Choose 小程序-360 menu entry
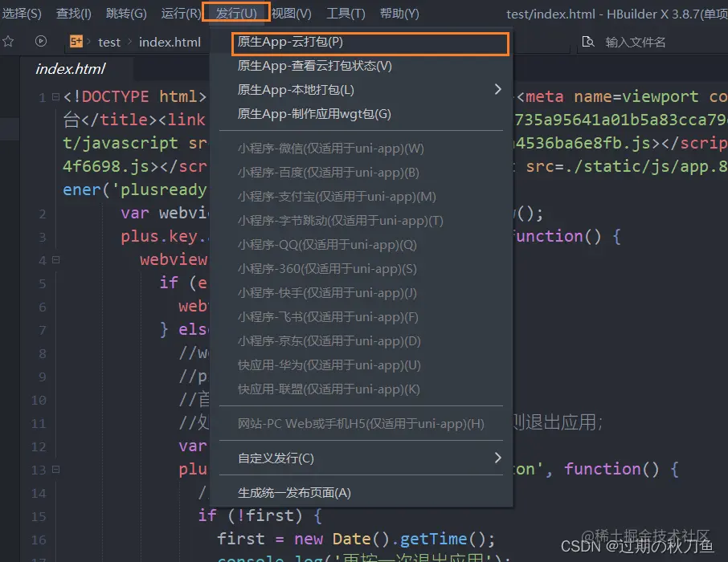728x562 pixels. pyautogui.click(x=362, y=269)
